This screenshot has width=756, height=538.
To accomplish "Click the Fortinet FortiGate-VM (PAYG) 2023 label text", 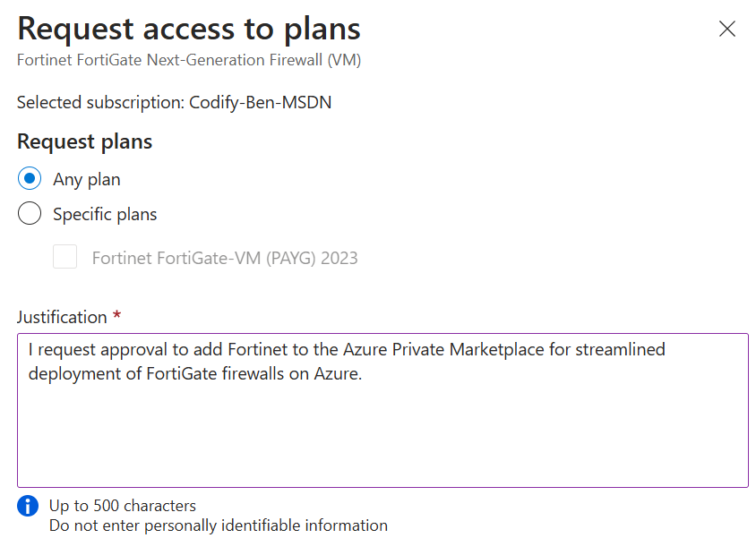I will click(225, 258).
